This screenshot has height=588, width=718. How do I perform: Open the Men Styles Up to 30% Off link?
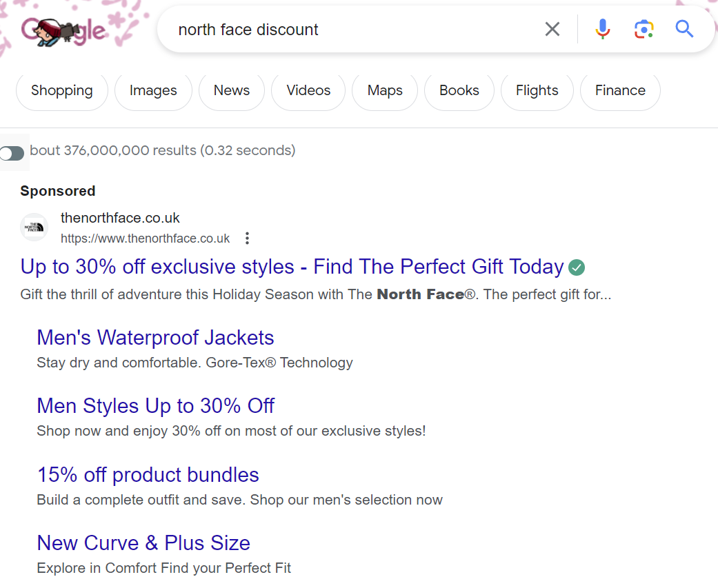(156, 406)
